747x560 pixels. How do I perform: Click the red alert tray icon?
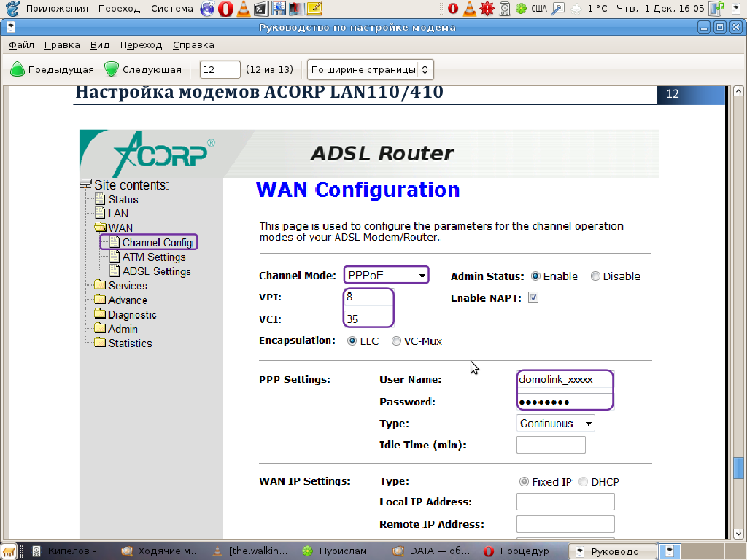[x=487, y=9]
